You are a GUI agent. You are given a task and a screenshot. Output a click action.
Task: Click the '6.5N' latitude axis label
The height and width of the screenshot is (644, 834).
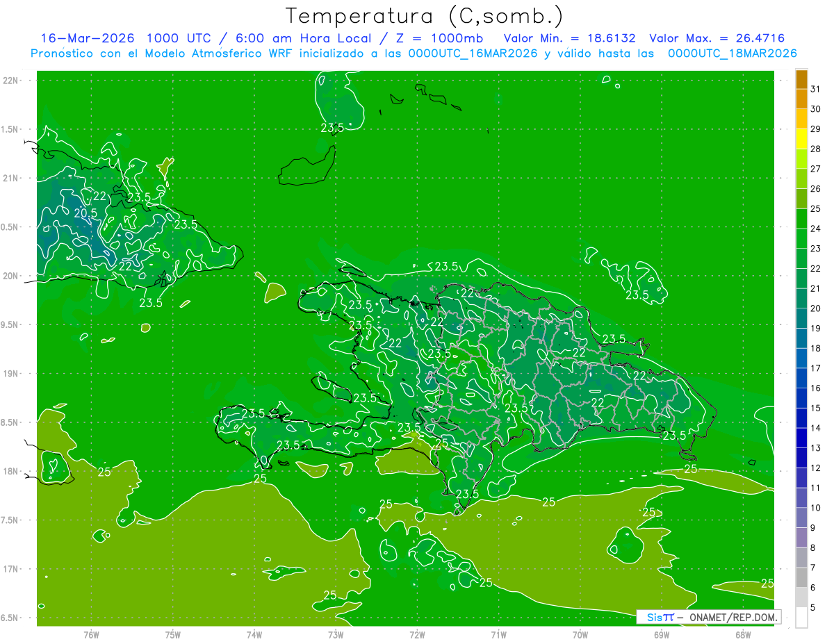point(10,618)
